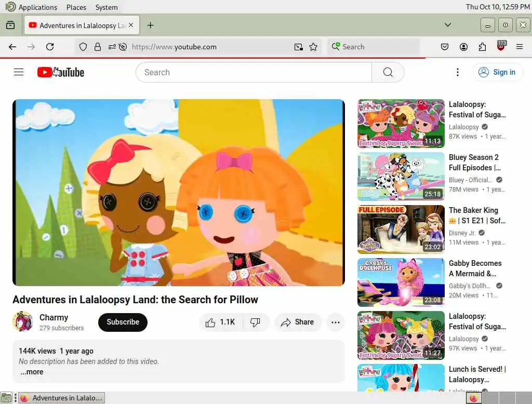Click the main video player
The width and height of the screenshot is (532, 404).
click(179, 192)
